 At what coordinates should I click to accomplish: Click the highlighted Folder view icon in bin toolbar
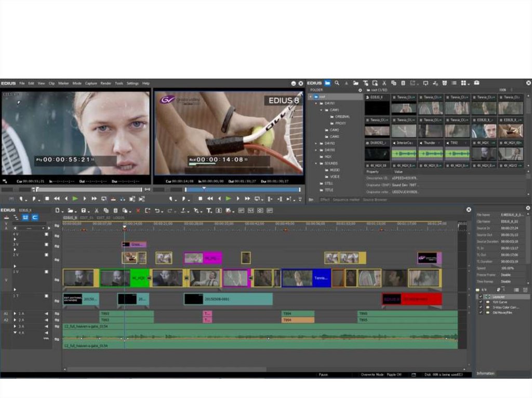tap(327, 83)
